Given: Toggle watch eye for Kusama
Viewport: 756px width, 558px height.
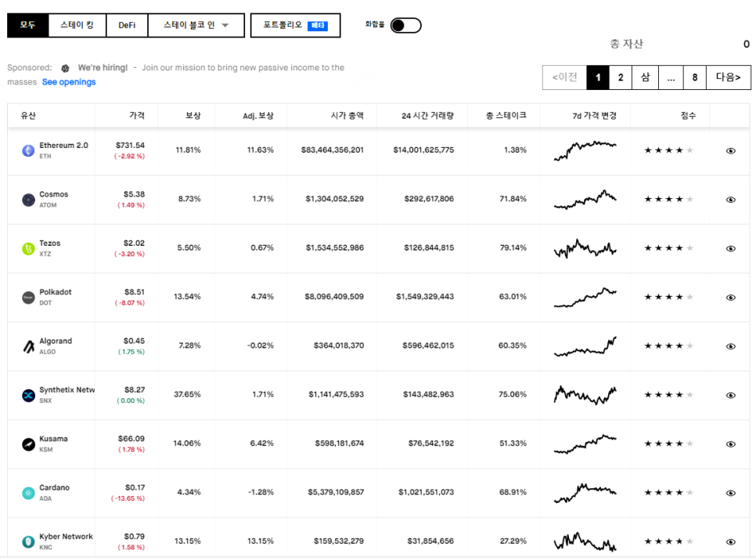Looking at the screenshot, I should [x=730, y=445].
